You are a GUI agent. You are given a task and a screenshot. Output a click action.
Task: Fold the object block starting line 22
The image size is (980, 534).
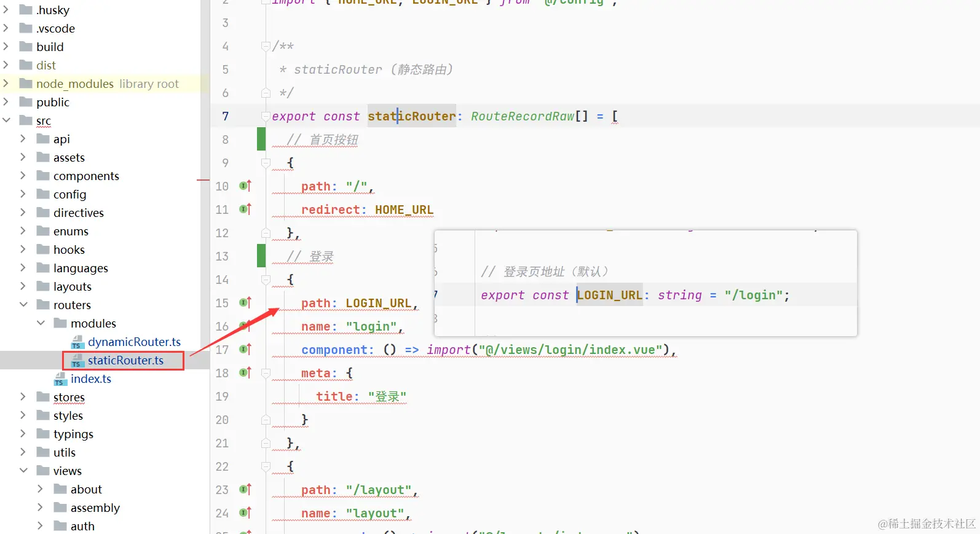(266, 466)
